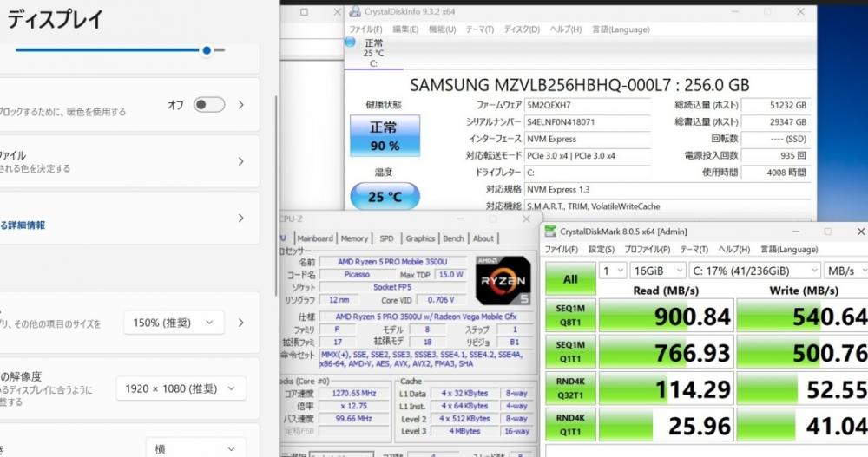Switch to Mainboard tab in CPU-Z
This screenshot has height=457, width=868.
pos(315,238)
